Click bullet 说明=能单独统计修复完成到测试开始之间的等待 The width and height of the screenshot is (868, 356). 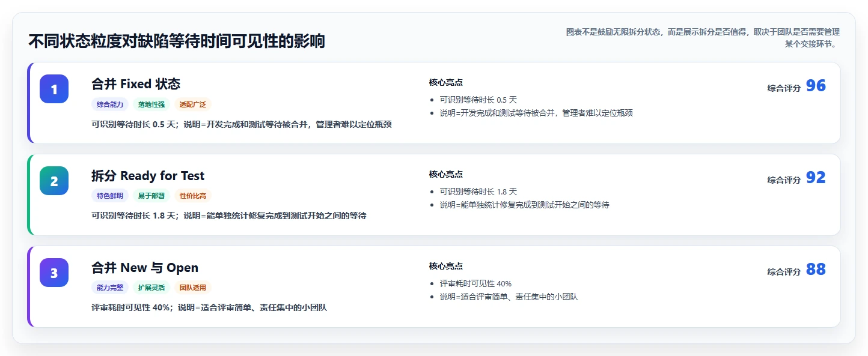tap(525, 205)
